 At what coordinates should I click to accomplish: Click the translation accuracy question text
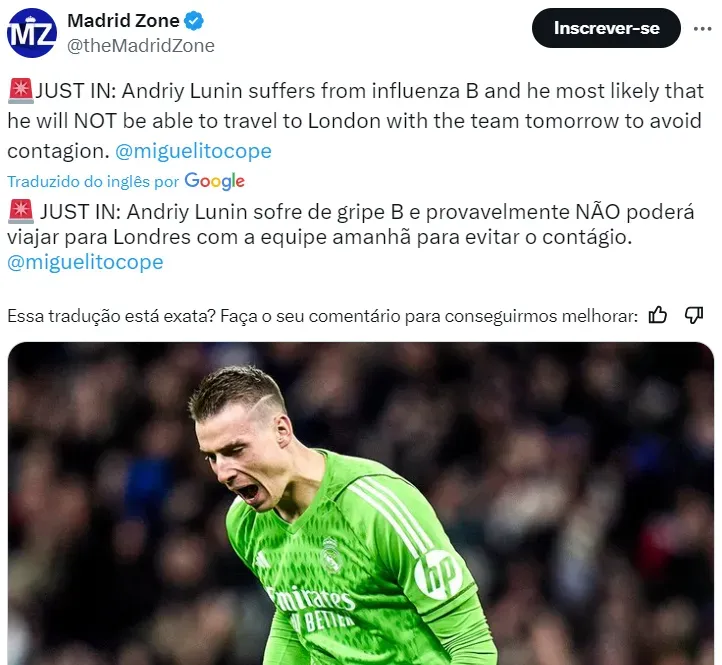click(322, 316)
